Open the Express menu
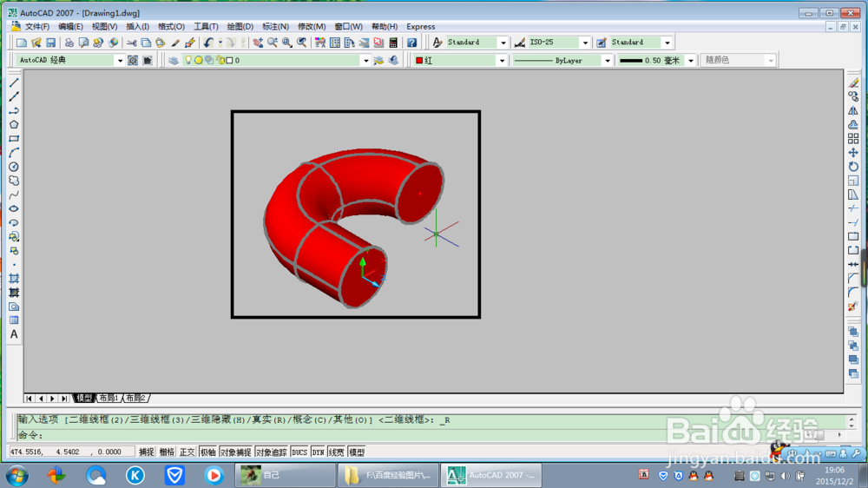 coord(421,27)
